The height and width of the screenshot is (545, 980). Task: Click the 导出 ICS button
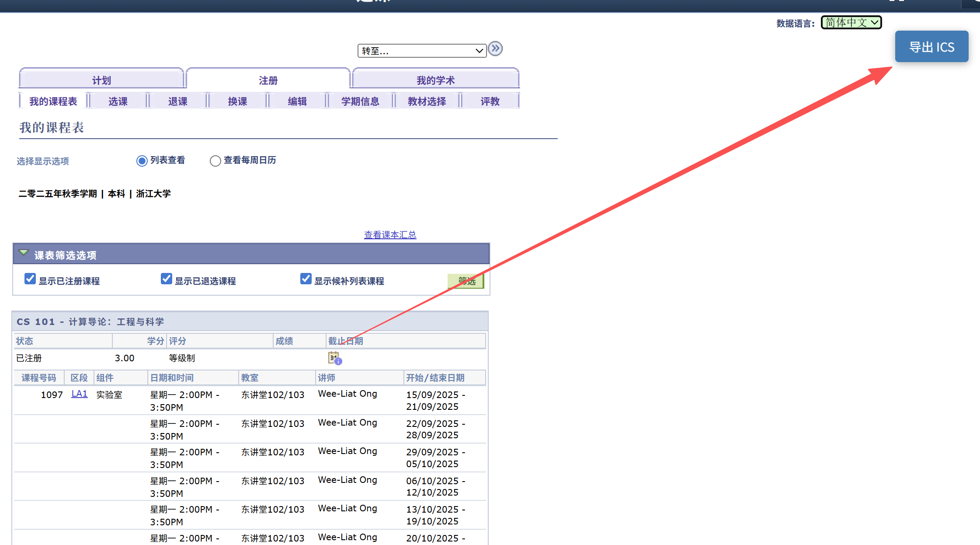(x=931, y=47)
